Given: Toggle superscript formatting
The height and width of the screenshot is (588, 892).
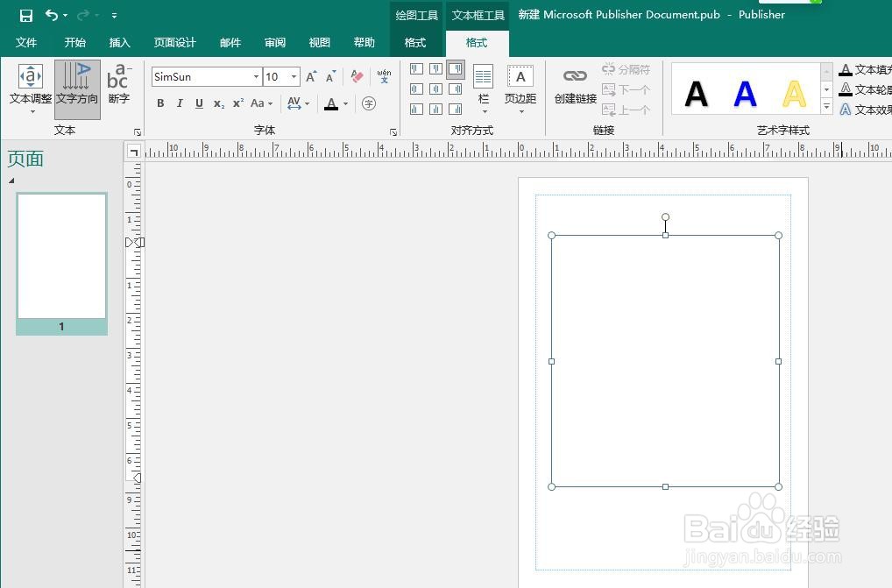Looking at the screenshot, I should [238, 103].
